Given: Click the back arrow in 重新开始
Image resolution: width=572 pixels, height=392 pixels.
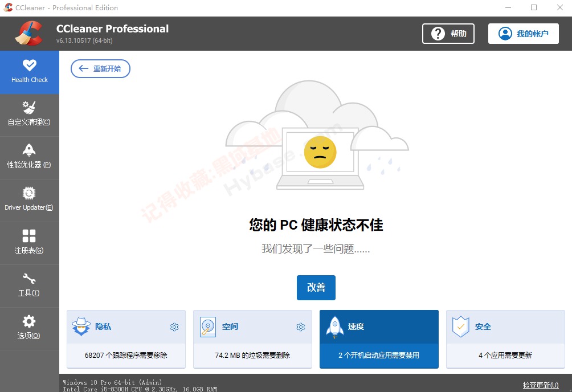Looking at the screenshot, I should click(x=84, y=68).
